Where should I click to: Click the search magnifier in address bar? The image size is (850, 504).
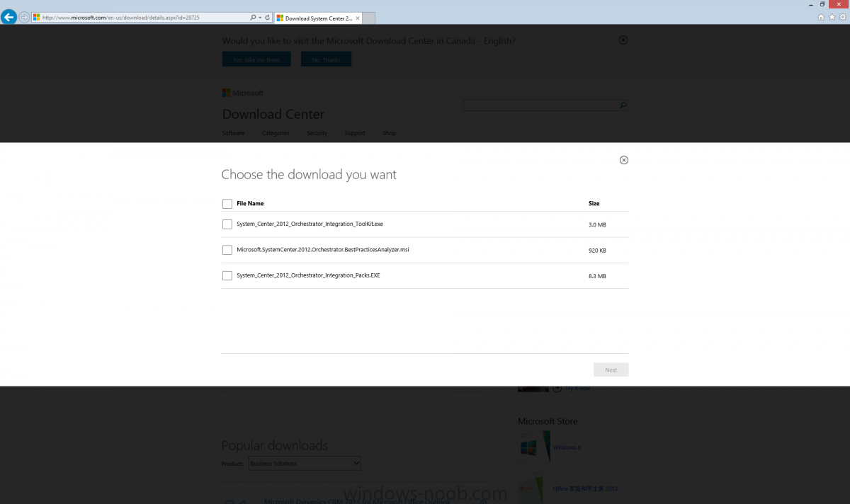[253, 18]
